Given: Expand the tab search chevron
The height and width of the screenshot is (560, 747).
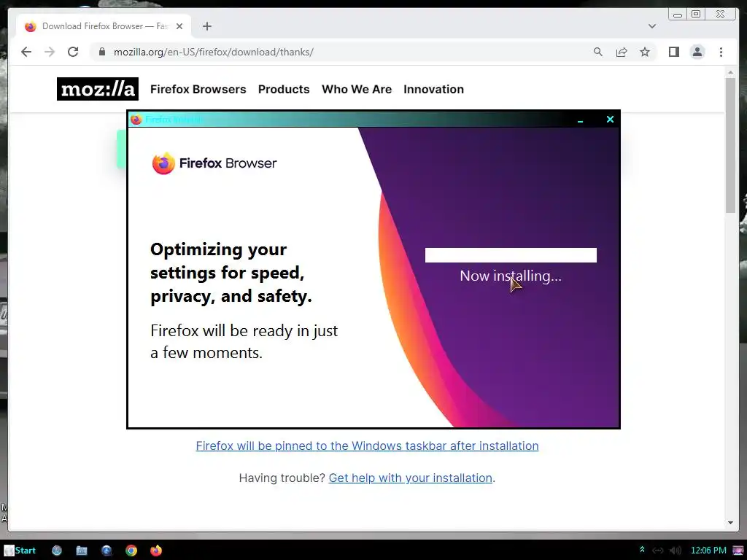Looking at the screenshot, I should pyautogui.click(x=652, y=26).
